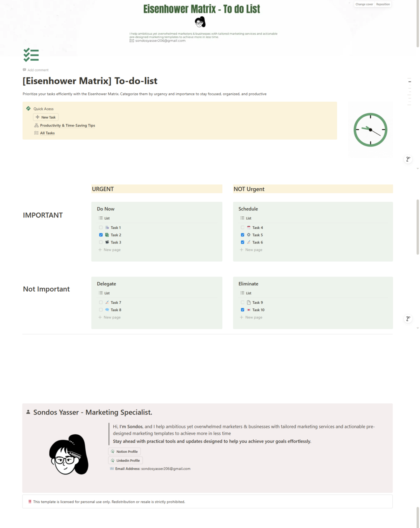Click the avatar illustration in the bio section
This screenshot has width=420, height=528.
(x=69, y=454)
